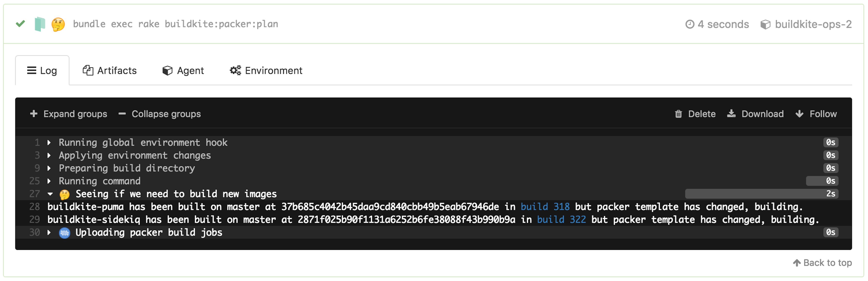The height and width of the screenshot is (281, 868).
Task: Click the buildkite-ops-2 agent cube icon
Action: [765, 25]
